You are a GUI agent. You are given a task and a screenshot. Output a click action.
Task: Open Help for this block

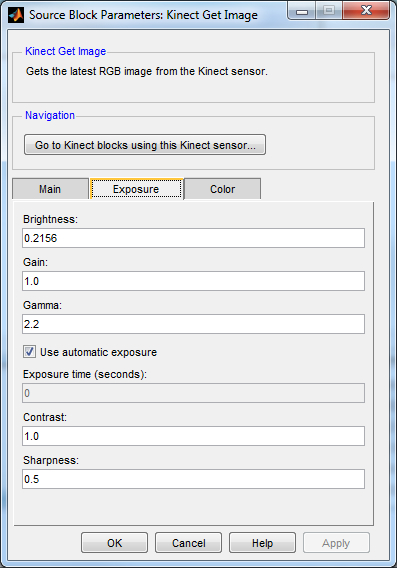tap(262, 543)
